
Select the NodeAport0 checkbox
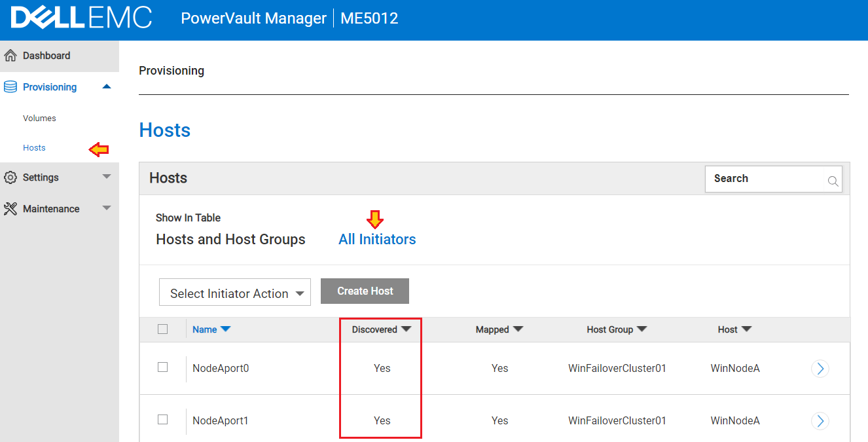pos(162,367)
